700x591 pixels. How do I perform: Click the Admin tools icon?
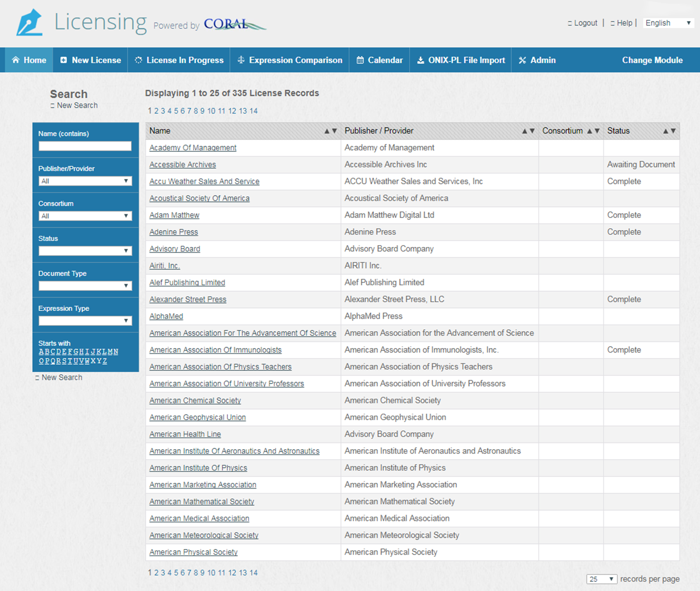[x=522, y=60]
